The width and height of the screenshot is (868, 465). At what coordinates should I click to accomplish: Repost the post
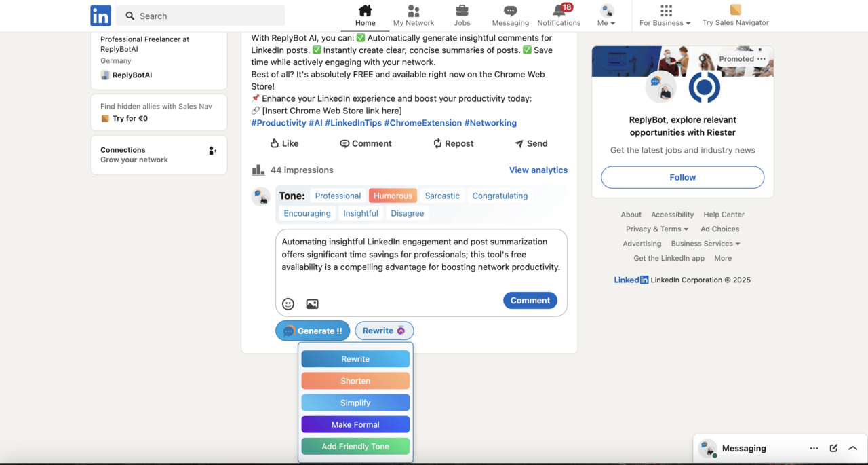point(453,143)
